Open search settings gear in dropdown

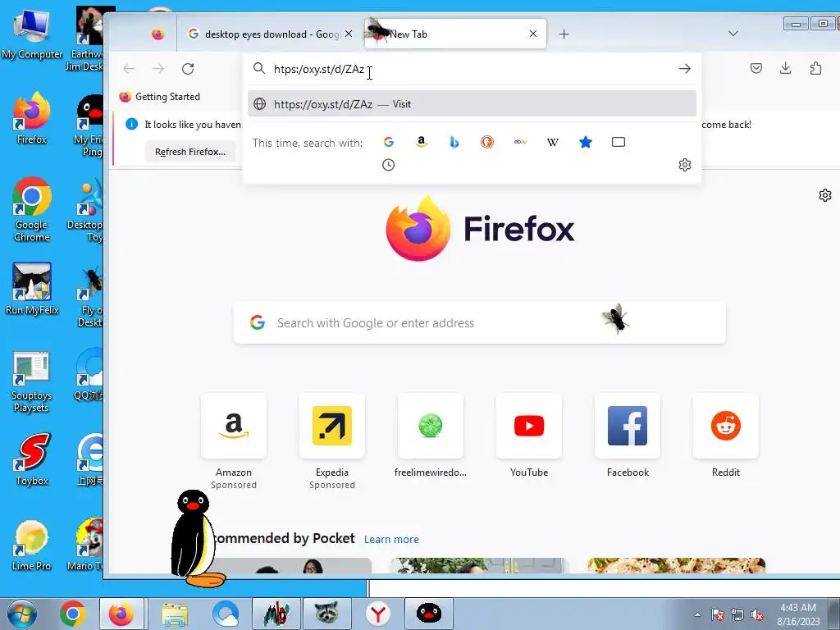click(685, 165)
